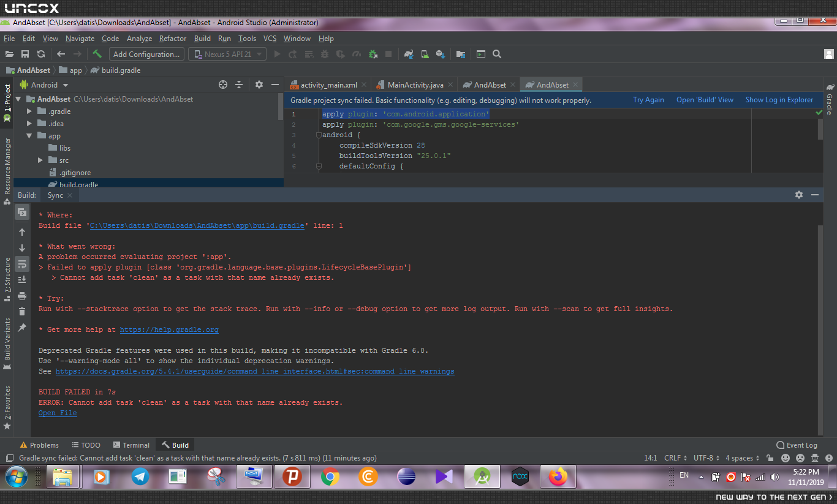This screenshot has width=837, height=504.
Task: Open the Refactor menu
Action: pyautogui.click(x=173, y=39)
